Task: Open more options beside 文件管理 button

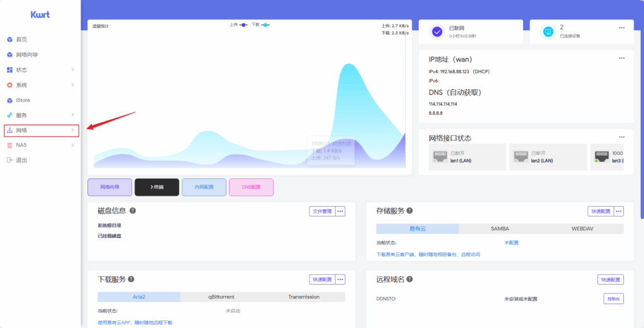Action: [x=340, y=212]
